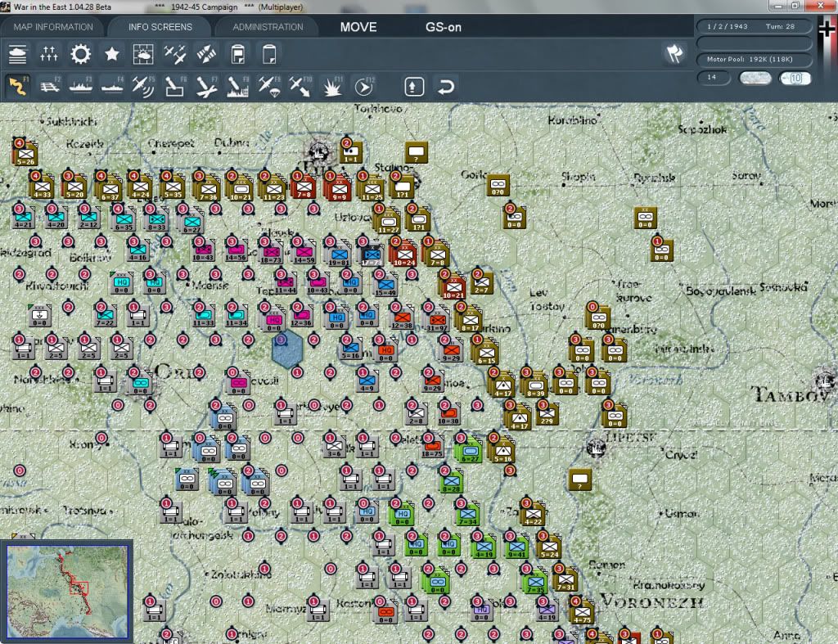
Task: Open the victory star screen icon
Action: tap(111, 54)
